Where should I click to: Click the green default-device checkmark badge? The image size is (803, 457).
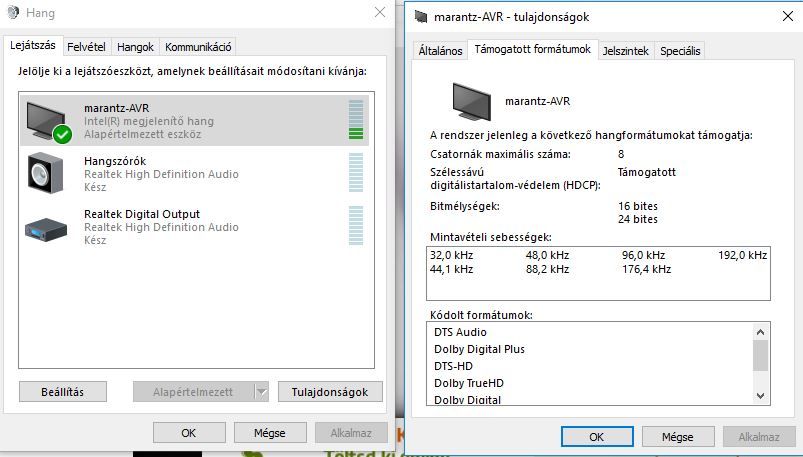click(62, 134)
